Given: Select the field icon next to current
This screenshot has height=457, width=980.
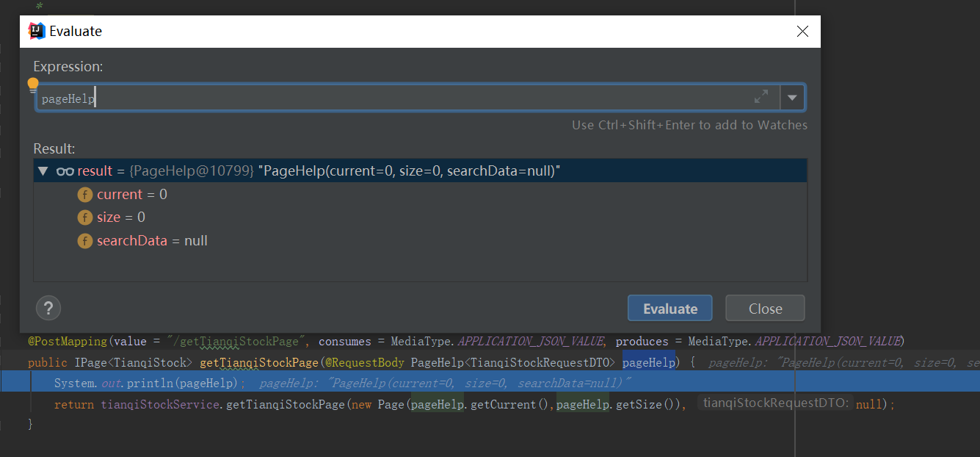Looking at the screenshot, I should coord(85,195).
